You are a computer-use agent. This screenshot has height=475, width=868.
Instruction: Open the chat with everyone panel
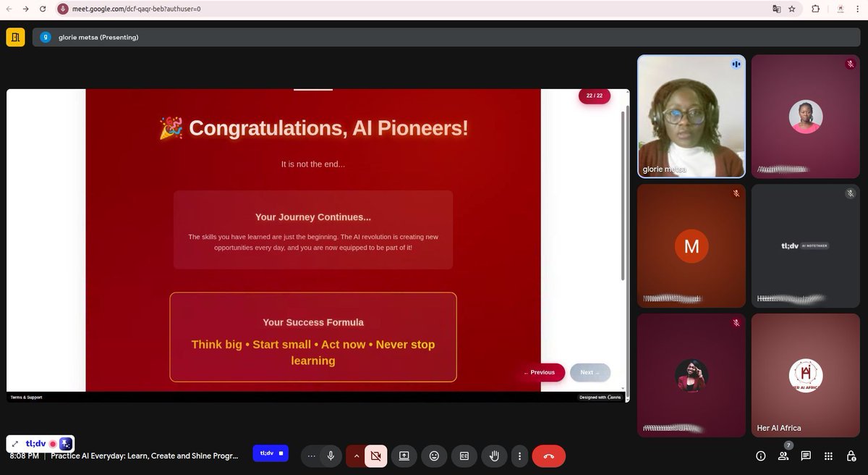[x=806, y=456]
